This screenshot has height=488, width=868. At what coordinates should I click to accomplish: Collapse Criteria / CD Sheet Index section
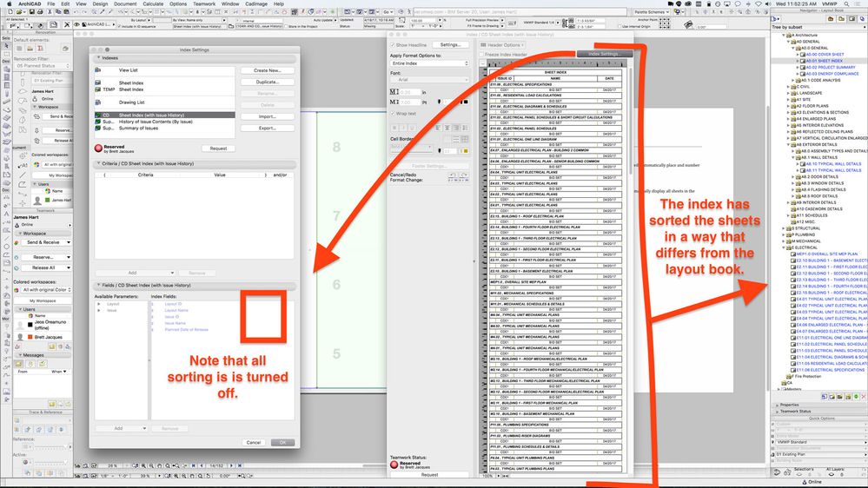coord(98,164)
